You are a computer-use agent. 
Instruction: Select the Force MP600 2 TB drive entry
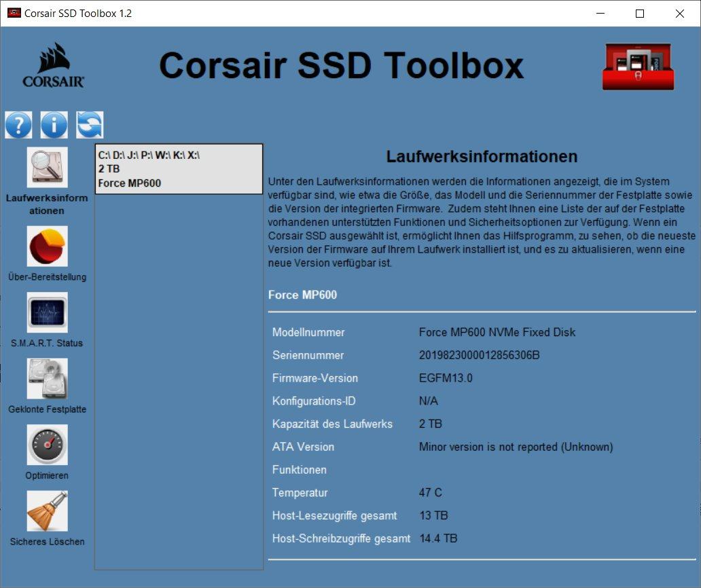point(179,169)
